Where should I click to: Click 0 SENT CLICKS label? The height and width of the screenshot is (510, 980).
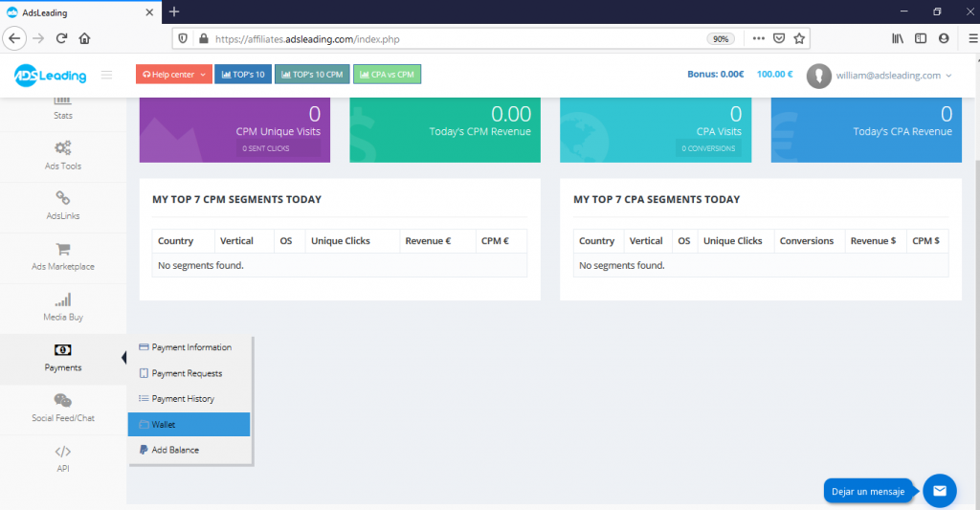(266, 148)
